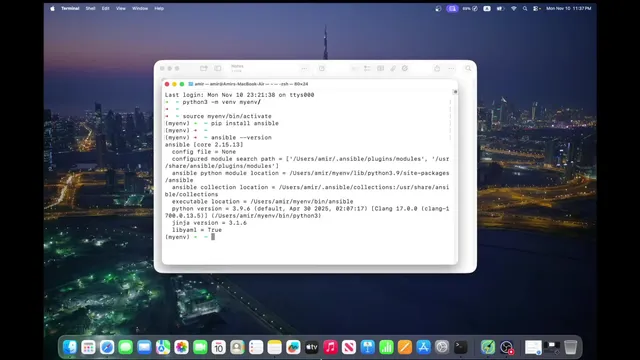Click the 'pip install ansible' command text

click(x=245, y=123)
